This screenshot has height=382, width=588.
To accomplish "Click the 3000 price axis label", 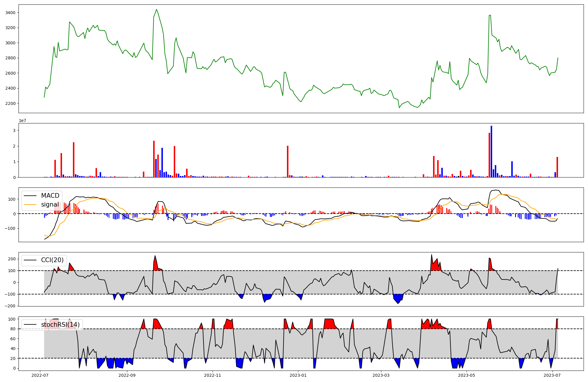I will 10,43.
